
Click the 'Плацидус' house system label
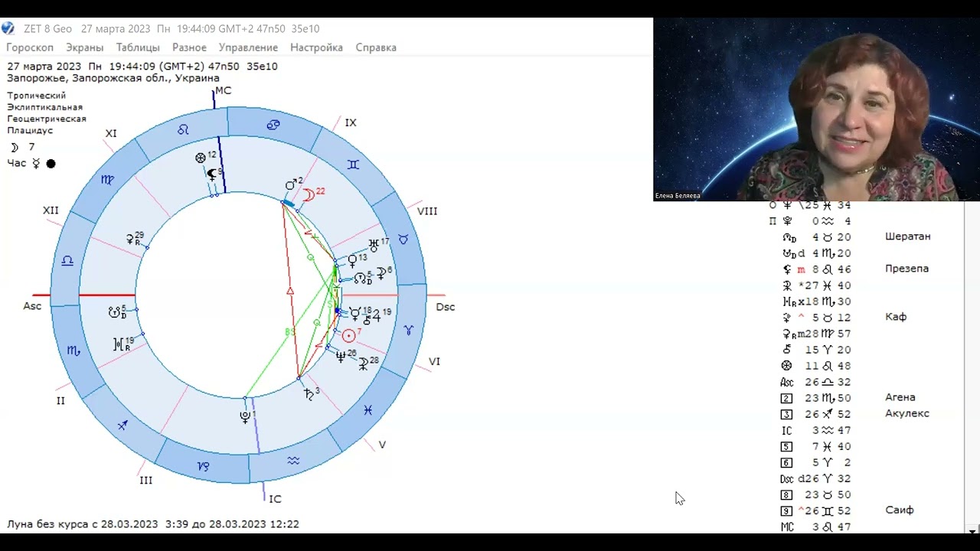pyautogui.click(x=30, y=130)
